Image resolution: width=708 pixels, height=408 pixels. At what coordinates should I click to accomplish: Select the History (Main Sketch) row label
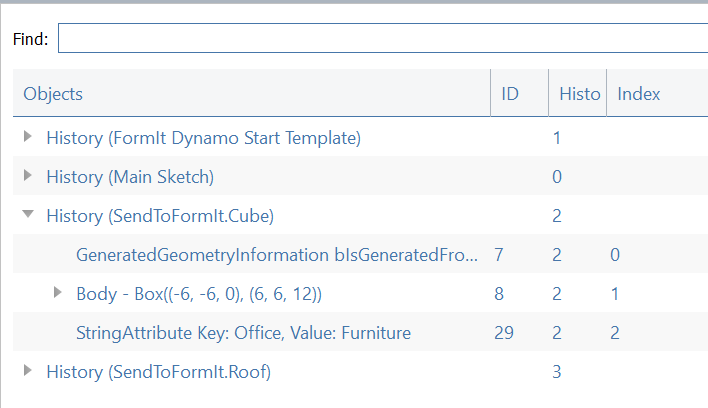pyautogui.click(x=130, y=176)
